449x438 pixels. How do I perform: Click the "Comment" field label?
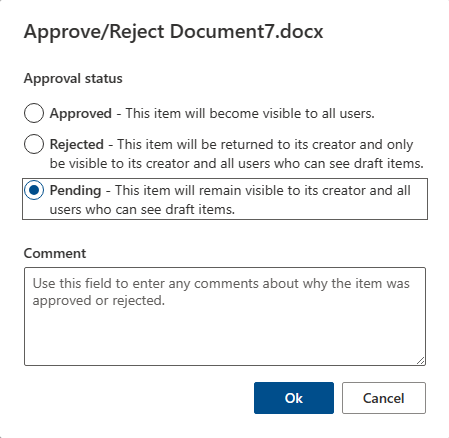pos(55,253)
